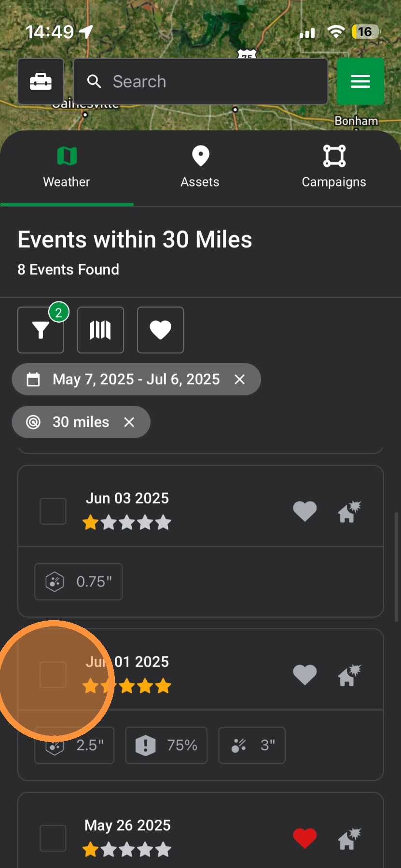The image size is (401, 868).
Task: Favorite the Jun 03 2025 event
Action: pyautogui.click(x=305, y=511)
